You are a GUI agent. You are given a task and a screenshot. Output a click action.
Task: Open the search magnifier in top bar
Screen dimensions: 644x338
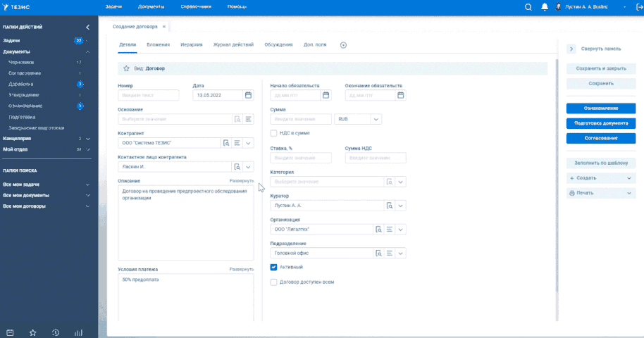pyautogui.click(x=528, y=7)
